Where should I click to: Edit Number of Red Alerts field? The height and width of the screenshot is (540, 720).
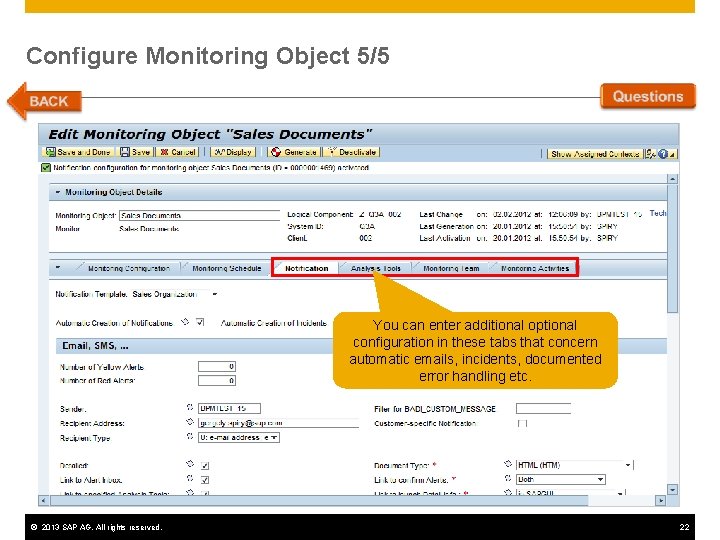217,380
